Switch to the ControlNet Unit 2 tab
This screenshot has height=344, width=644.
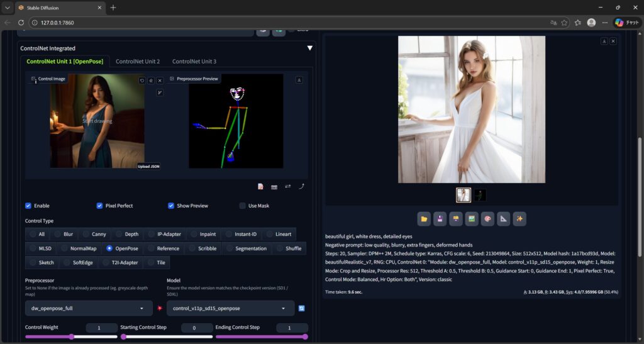coord(138,62)
